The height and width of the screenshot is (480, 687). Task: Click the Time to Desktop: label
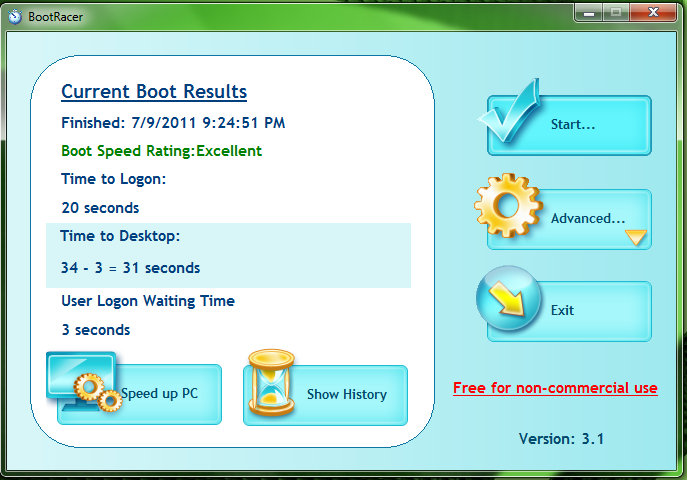pyautogui.click(x=120, y=236)
